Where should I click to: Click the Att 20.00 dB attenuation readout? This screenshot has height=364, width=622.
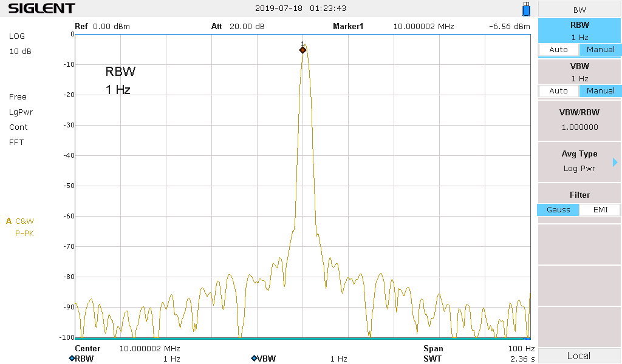coord(238,27)
